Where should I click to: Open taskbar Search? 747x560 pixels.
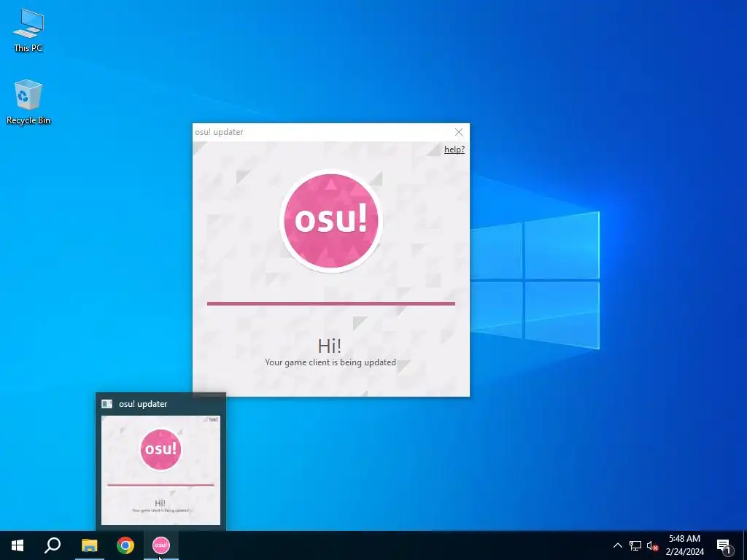(53, 545)
